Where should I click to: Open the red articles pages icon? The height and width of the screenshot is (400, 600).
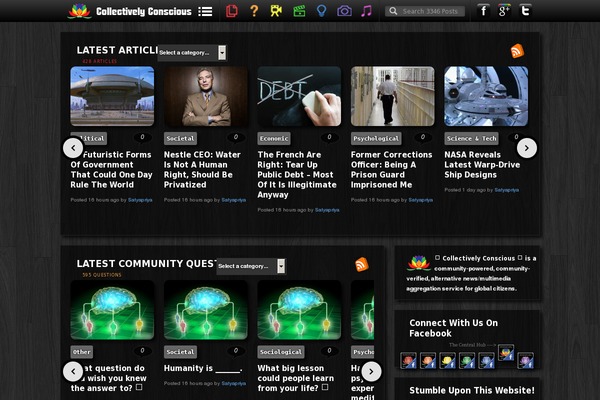232,11
